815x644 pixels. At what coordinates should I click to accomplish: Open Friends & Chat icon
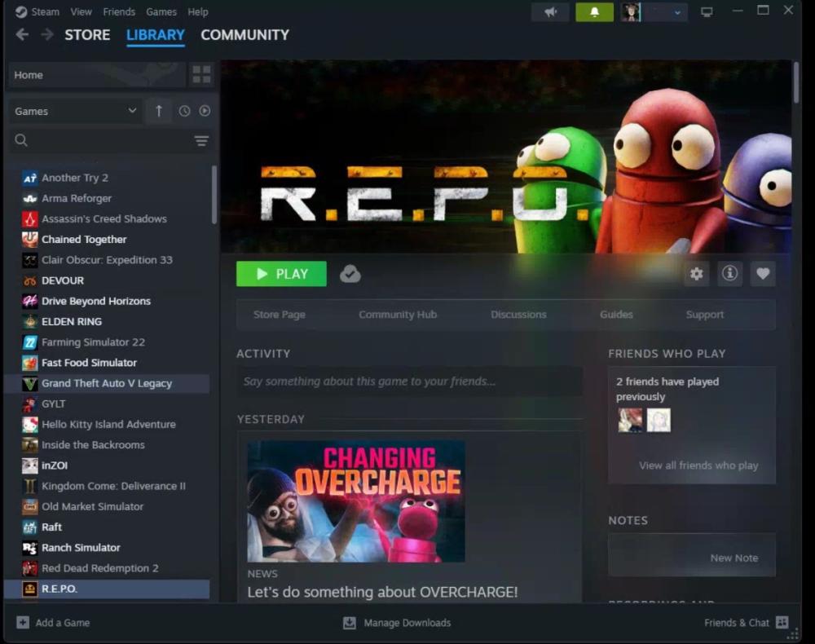[782, 622]
